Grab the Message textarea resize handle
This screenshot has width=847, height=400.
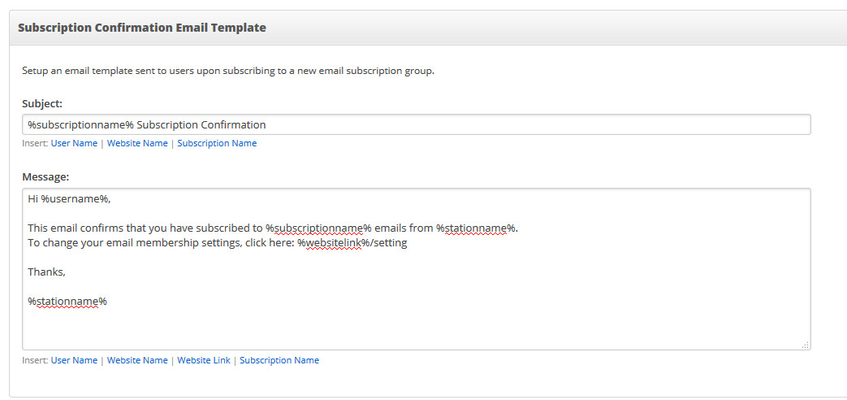(x=805, y=345)
